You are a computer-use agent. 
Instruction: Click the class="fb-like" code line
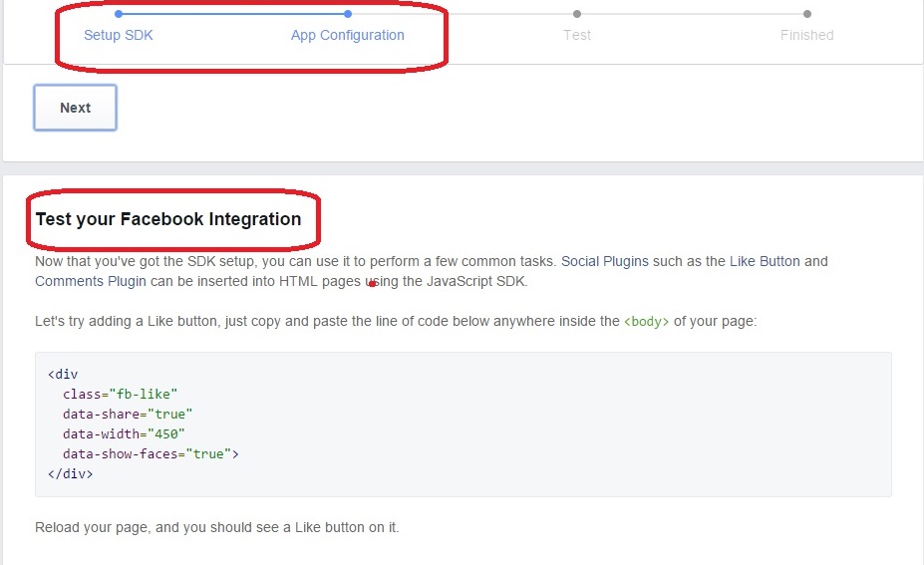(121, 395)
